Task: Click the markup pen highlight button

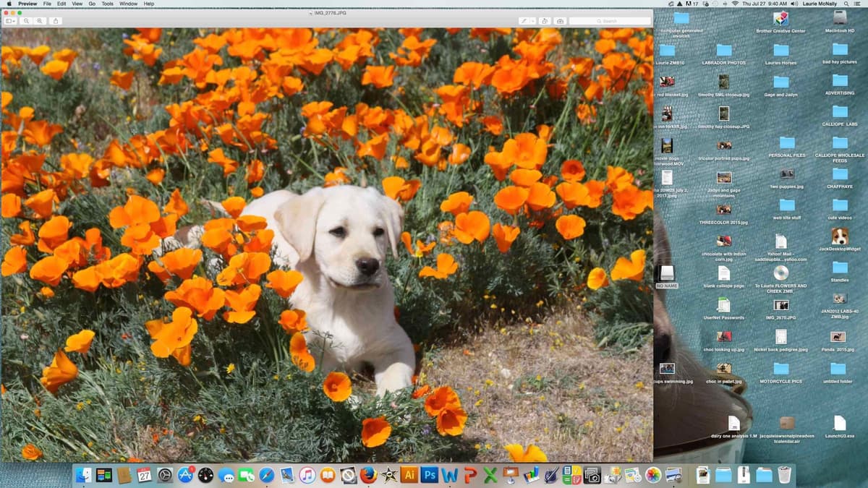Action: [524, 21]
